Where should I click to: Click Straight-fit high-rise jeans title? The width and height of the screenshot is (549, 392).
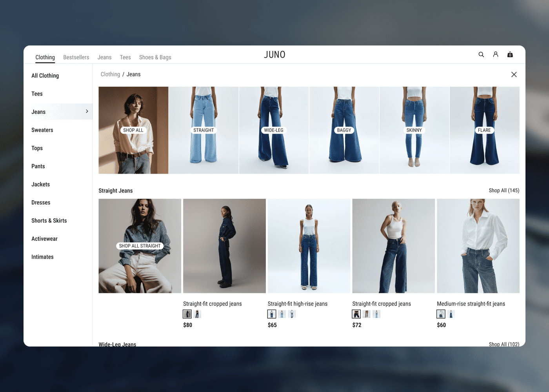coord(298,304)
